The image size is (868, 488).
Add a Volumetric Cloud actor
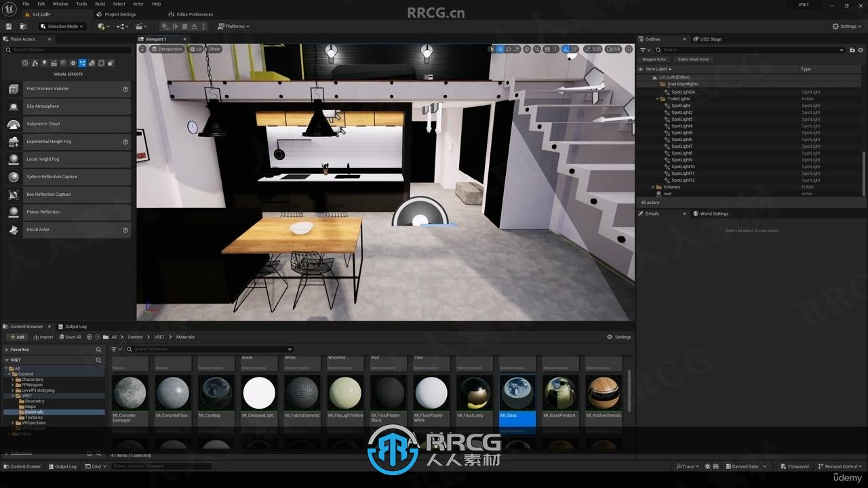[x=66, y=124]
